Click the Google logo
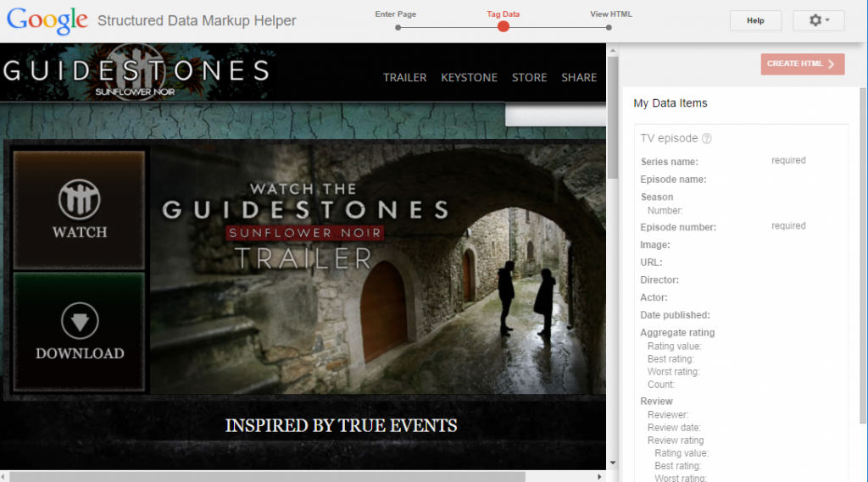 pos(47,20)
